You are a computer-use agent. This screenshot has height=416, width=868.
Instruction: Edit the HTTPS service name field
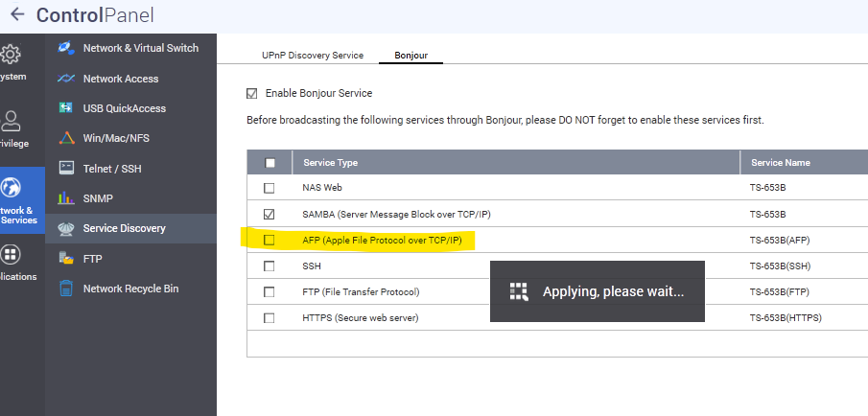(786, 317)
